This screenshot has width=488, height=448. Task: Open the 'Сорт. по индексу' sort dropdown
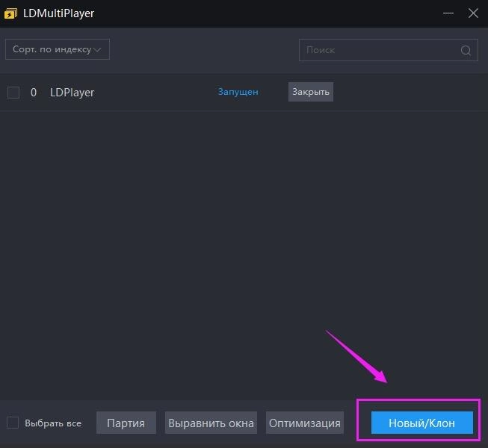pos(57,49)
